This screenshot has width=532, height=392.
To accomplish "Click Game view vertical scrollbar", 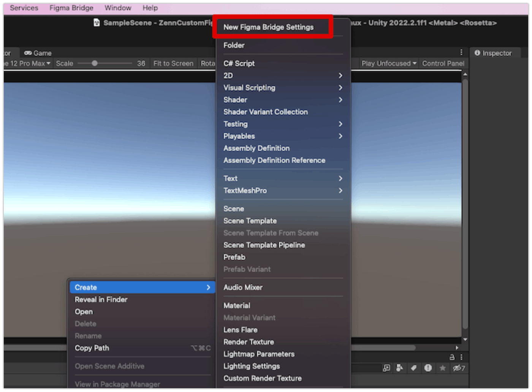I will click(x=465, y=203).
